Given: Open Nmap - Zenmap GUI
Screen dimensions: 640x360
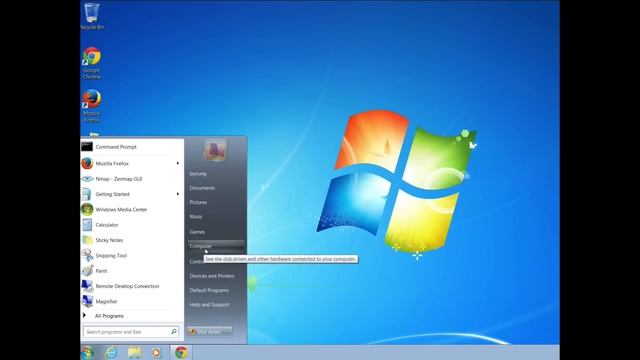Looking at the screenshot, I should (132, 179).
